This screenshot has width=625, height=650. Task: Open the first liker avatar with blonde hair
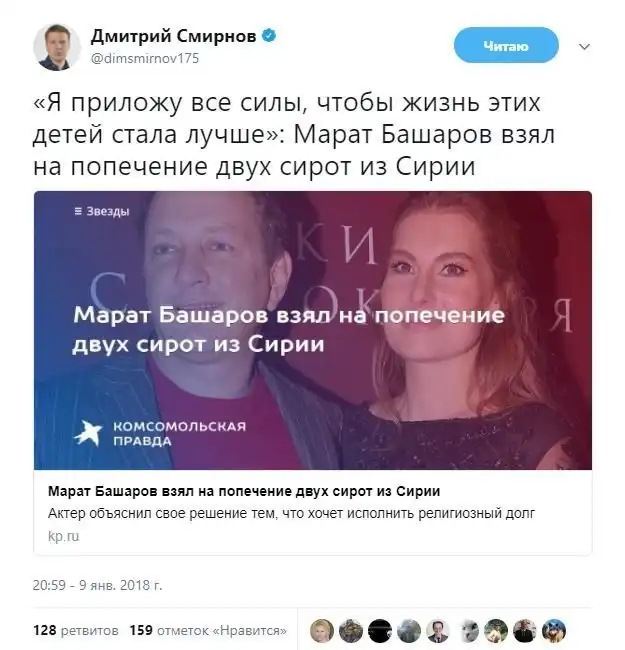[322, 631]
